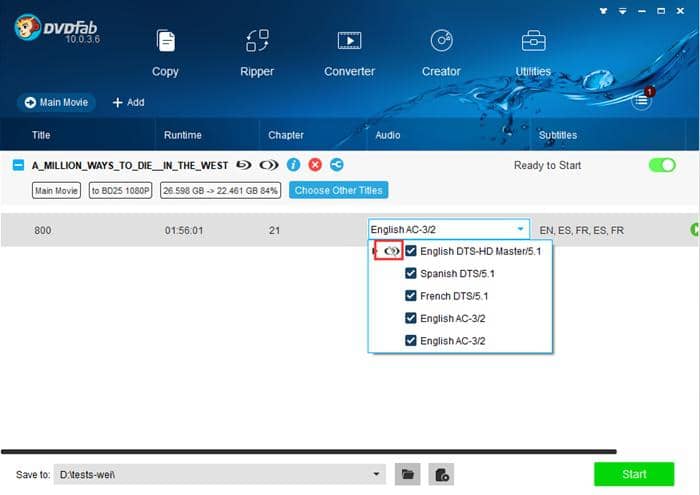The width and height of the screenshot is (700, 495).
Task: Uncheck the last English AC-3/2 checkbox
Action: coord(411,340)
